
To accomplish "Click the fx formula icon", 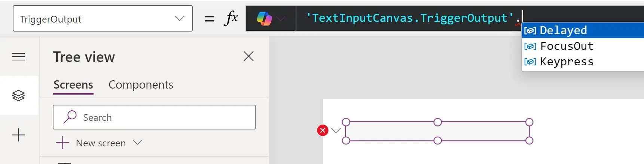I will coord(231,18).
